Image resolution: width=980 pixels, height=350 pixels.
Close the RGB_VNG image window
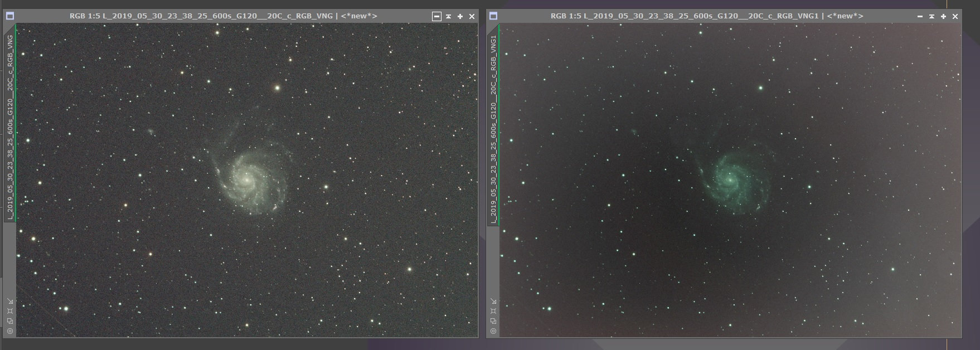[x=472, y=17]
